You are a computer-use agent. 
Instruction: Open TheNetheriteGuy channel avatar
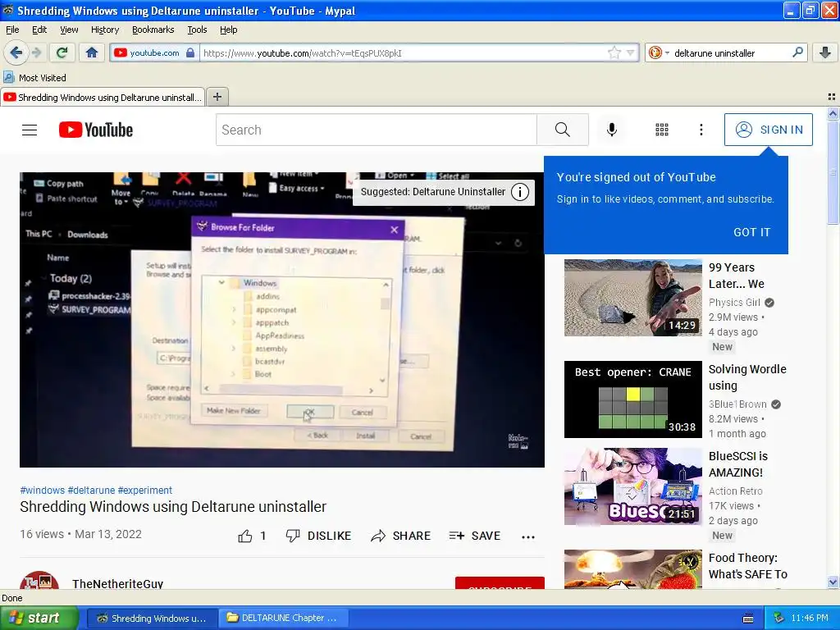pyautogui.click(x=39, y=580)
